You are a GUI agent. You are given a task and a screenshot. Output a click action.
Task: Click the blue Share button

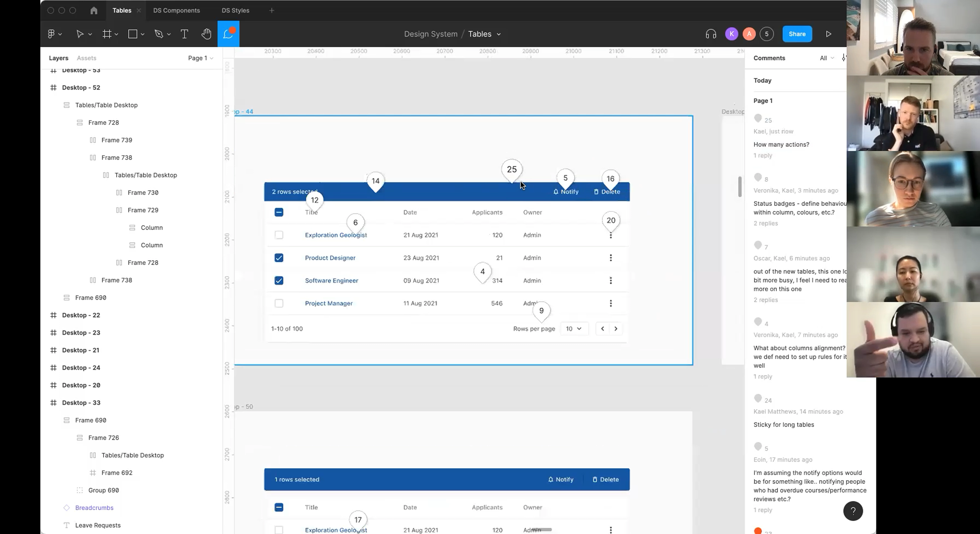(x=797, y=34)
